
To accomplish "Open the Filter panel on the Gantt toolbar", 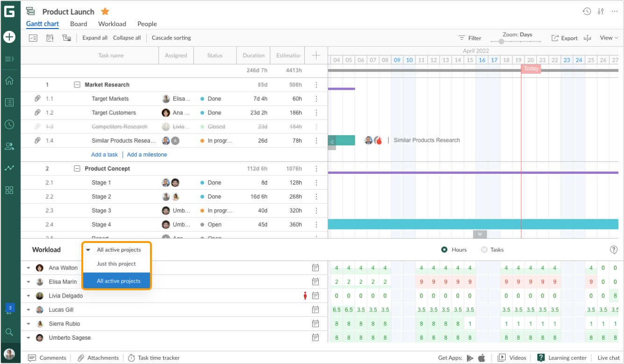I will coord(470,38).
